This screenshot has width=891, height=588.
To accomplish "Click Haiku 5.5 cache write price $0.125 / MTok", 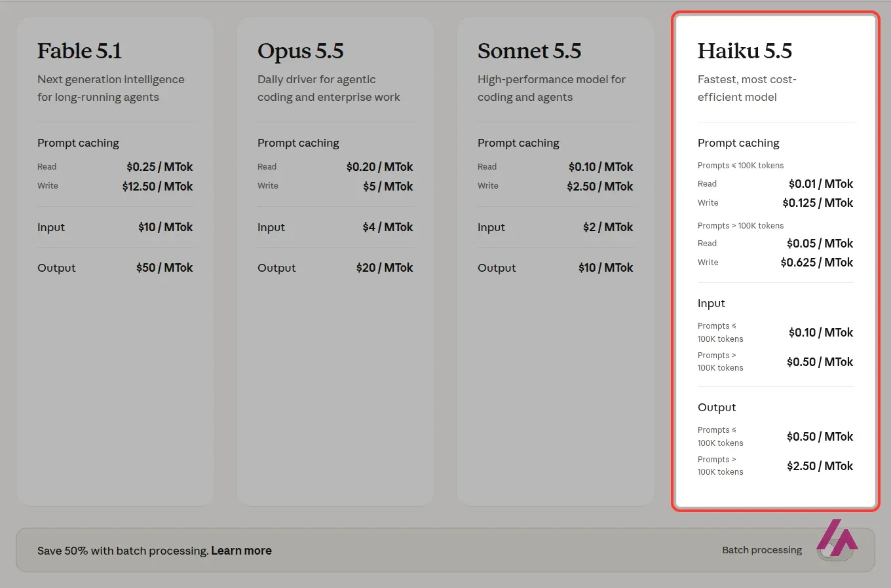I will [x=818, y=203].
